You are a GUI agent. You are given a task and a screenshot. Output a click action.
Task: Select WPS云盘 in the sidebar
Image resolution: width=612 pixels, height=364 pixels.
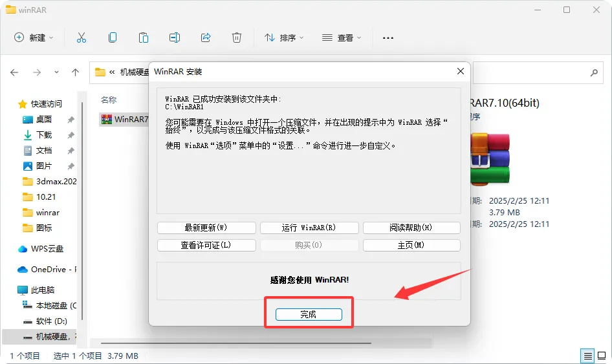coord(41,249)
